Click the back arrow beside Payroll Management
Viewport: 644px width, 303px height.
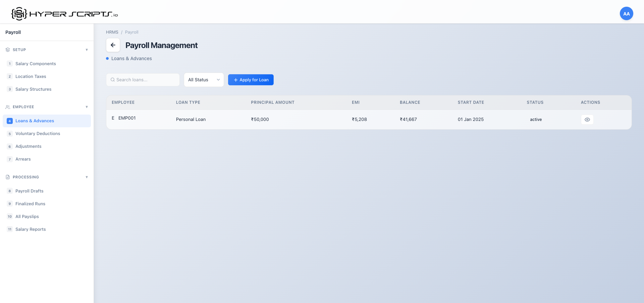113,45
